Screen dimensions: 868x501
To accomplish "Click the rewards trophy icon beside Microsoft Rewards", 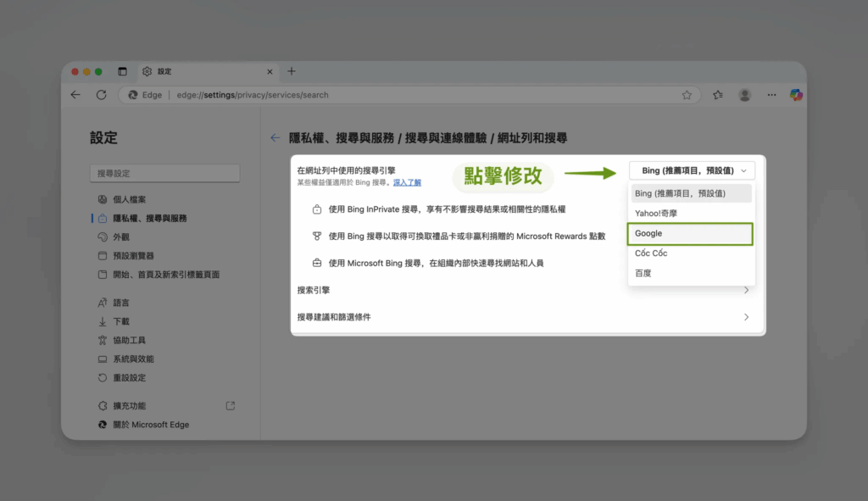I will tap(317, 236).
